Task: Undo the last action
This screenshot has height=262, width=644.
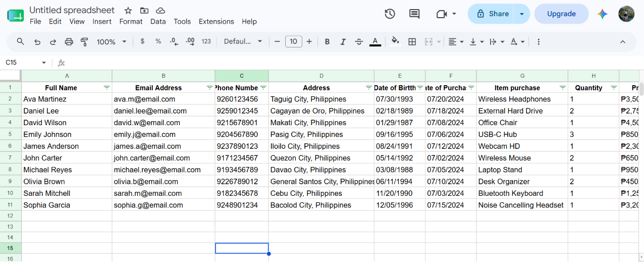Action: click(37, 41)
